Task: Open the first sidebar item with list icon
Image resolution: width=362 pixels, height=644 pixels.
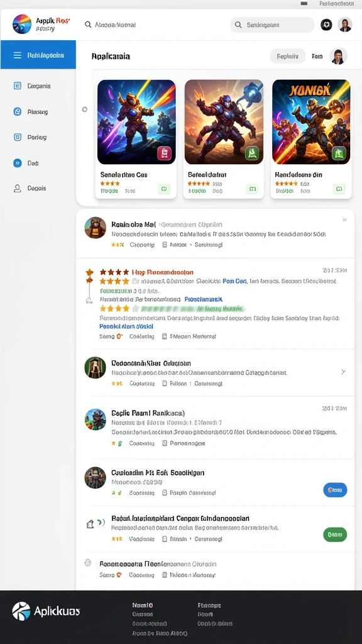Action: (32, 86)
